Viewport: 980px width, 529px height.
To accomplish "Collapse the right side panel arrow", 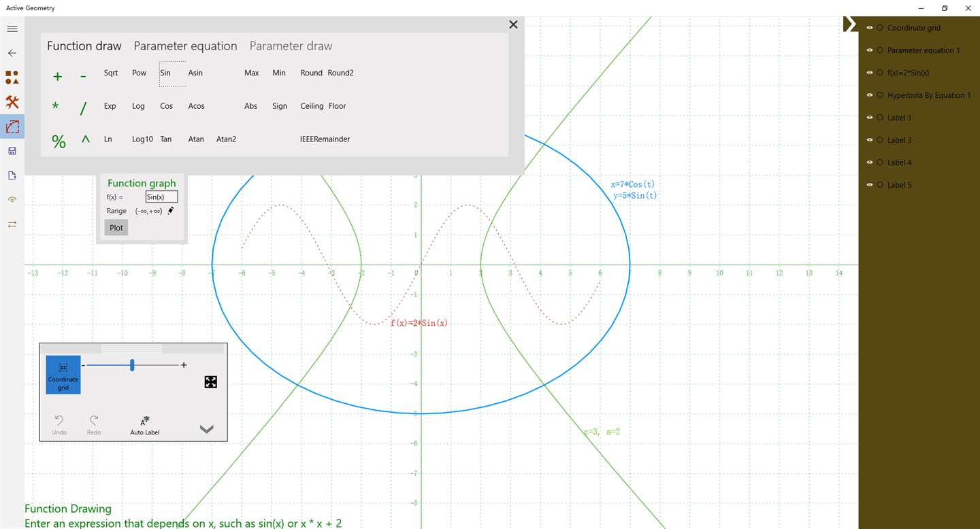I will (850, 24).
